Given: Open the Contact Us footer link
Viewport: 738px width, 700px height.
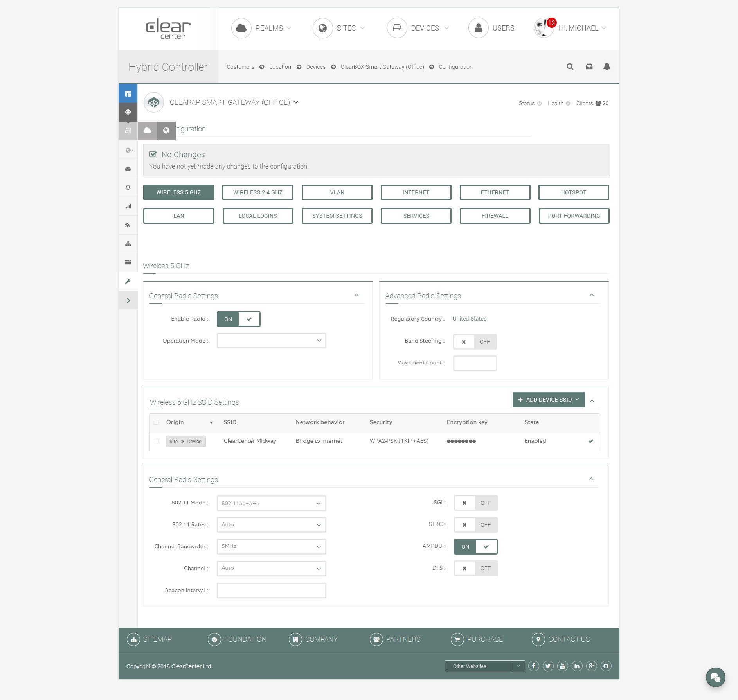Looking at the screenshot, I should click(561, 639).
